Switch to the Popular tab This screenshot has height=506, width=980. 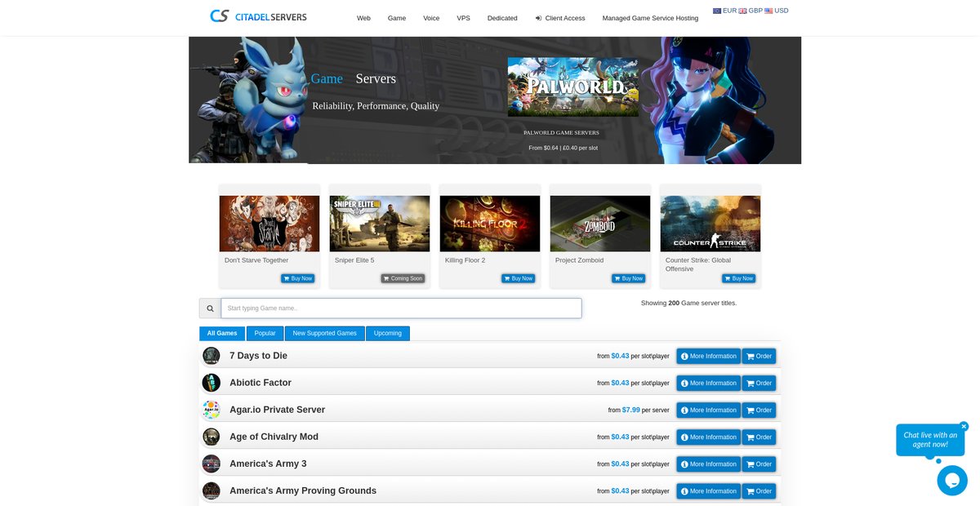pyautogui.click(x=265, y=333)
